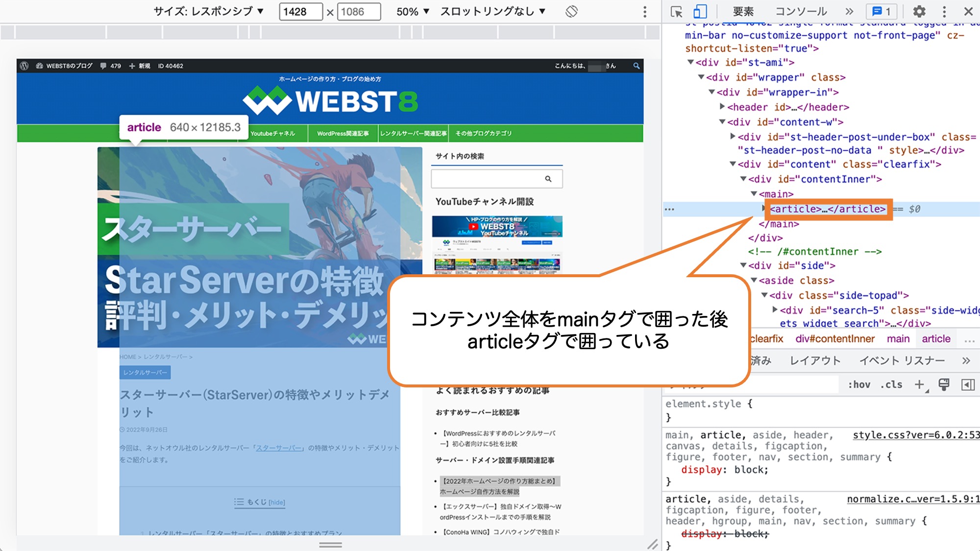Screen dimensions: 980x551
Task: Open the サイズ: レスポンシブ dropdown
Action: [x=209, y=11]
